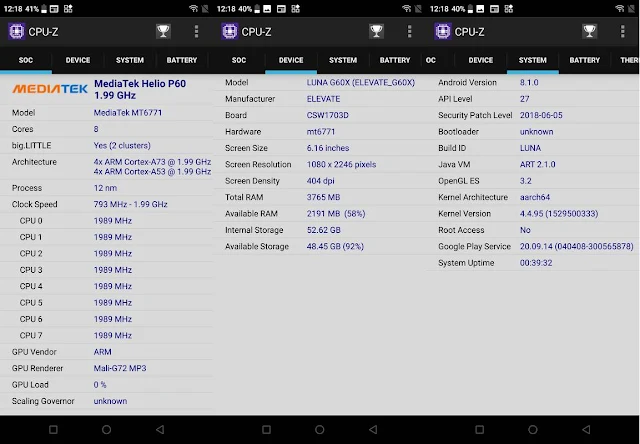The height and width of the screenshot is (444, 640).
Task: Select the DEVICE tab in the middle screen
Action: pos(291,60)
